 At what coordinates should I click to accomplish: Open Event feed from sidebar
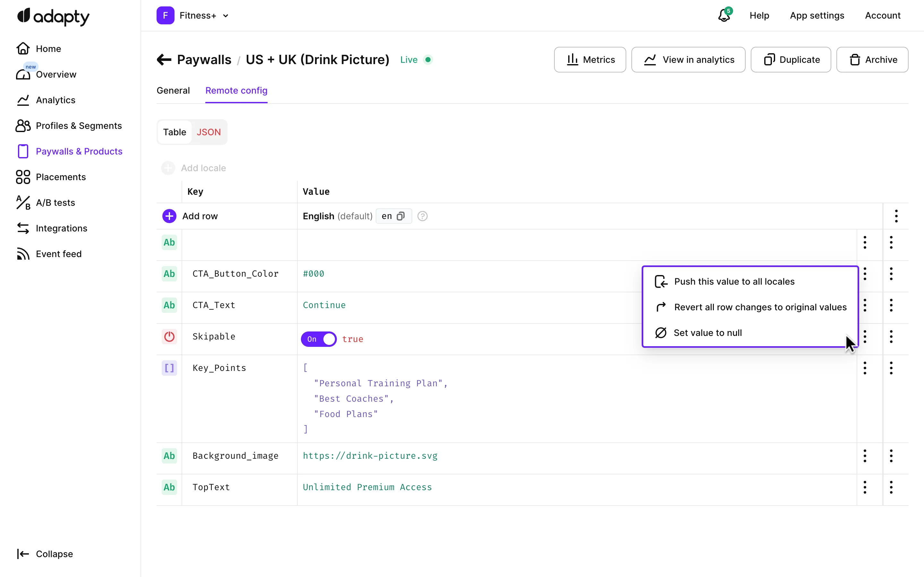click(x=58, y=254)
